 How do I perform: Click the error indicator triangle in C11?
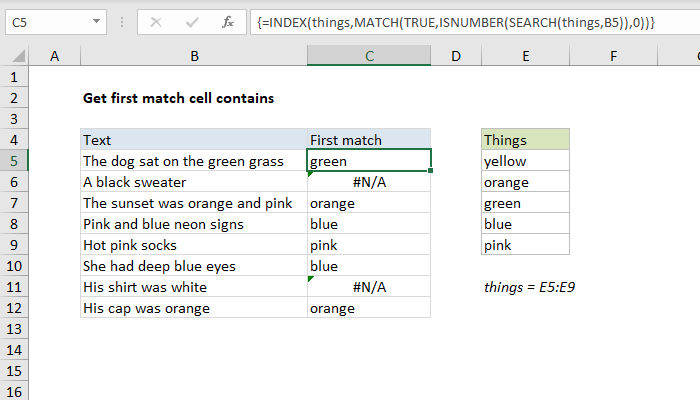click(312, 280)
